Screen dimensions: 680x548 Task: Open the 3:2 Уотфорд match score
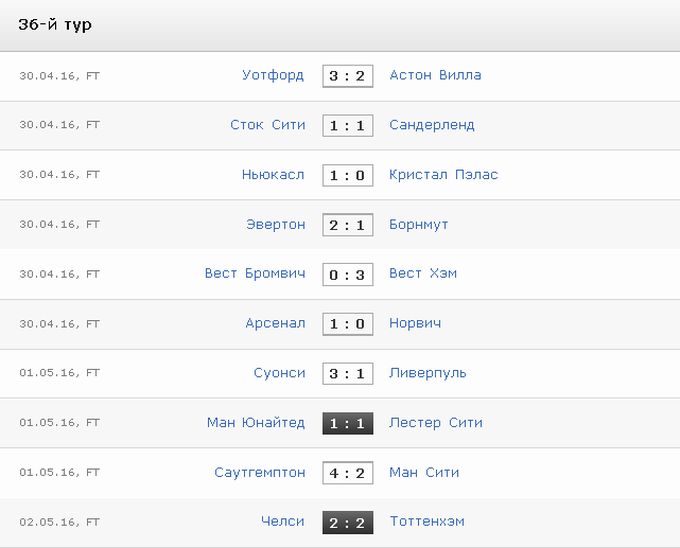tap(347, 76)
